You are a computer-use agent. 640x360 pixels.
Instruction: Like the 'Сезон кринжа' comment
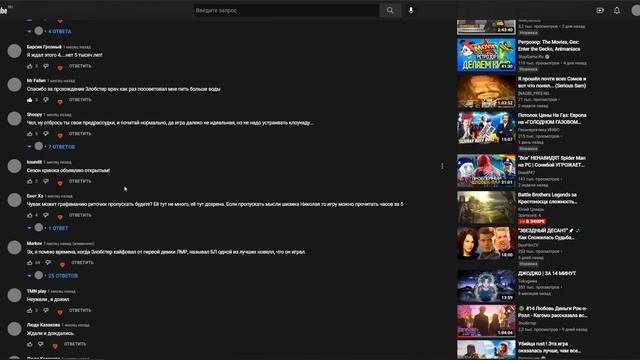[x=29, y=181]
